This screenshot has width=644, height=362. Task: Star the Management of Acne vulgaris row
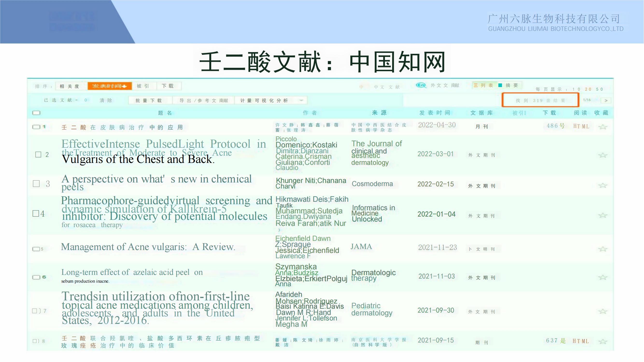603,249
